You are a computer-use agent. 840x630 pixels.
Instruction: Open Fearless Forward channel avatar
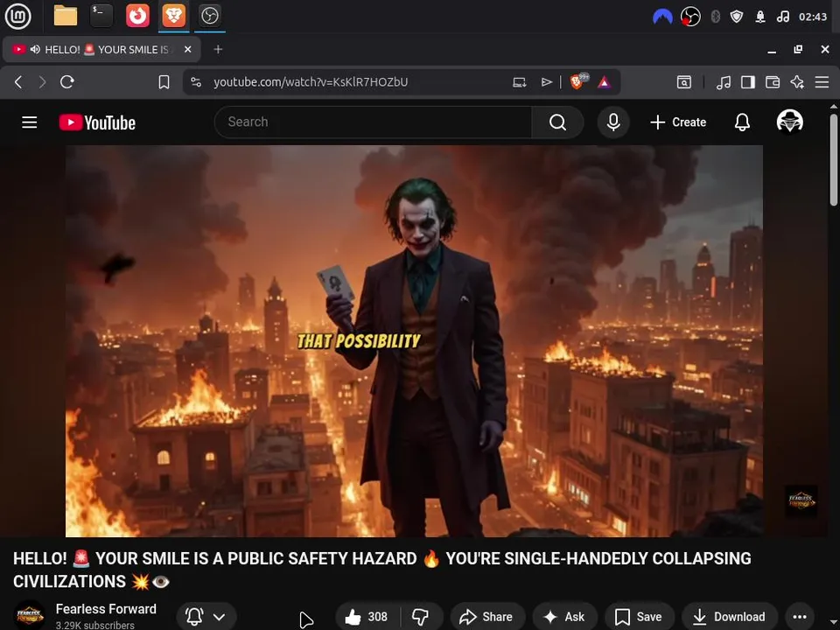(29, 615)
